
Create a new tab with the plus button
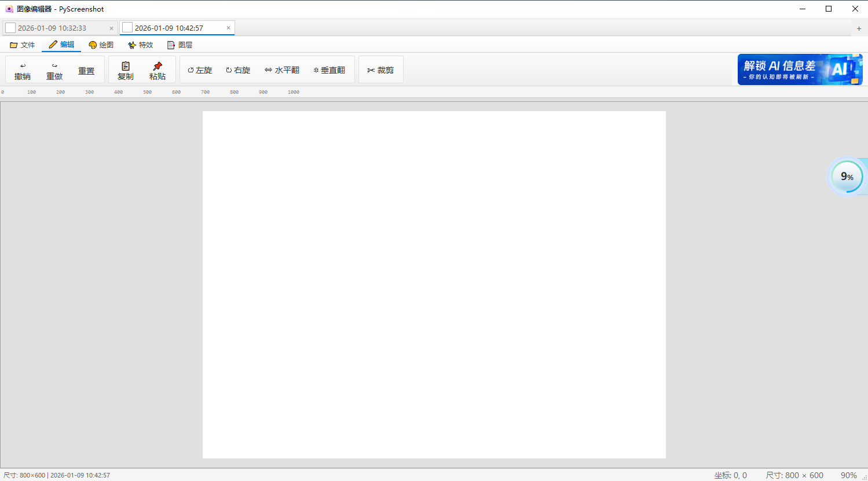(859, 27)
